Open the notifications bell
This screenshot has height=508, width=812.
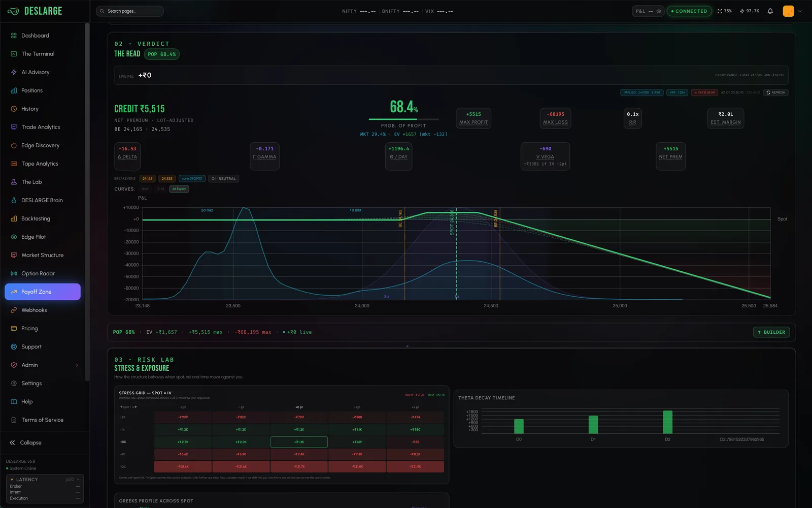click(x=770, y=11)
